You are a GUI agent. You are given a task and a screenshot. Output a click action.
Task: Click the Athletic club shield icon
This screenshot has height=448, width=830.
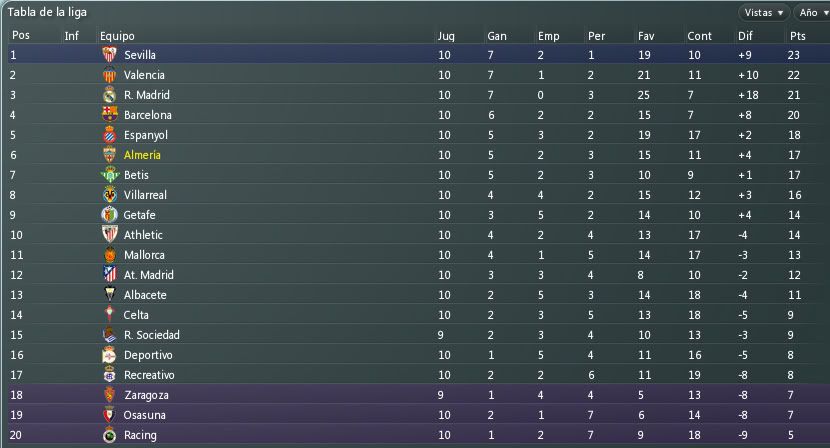(x=110, y=235)
